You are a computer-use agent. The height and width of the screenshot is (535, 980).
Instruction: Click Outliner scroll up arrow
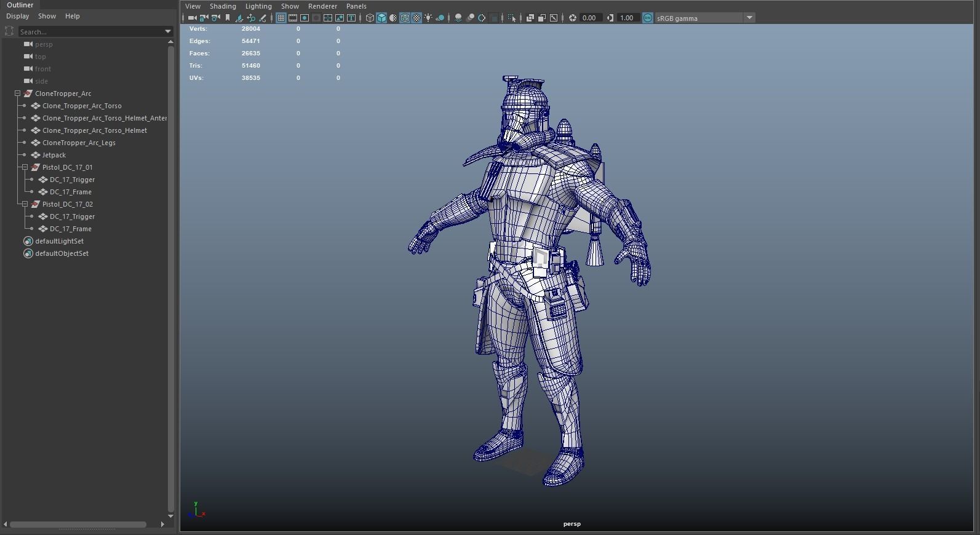pos(170,42)
